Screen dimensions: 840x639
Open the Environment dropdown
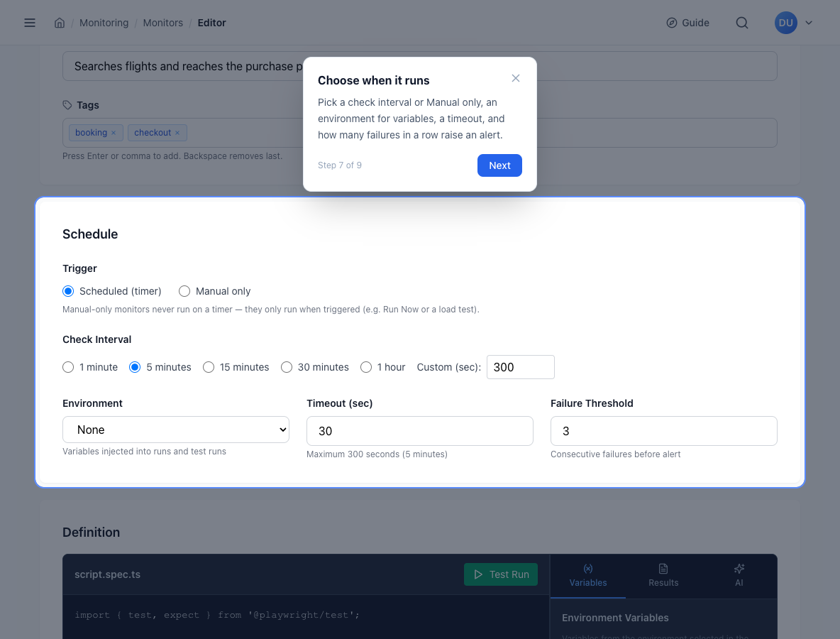[176, 430]
